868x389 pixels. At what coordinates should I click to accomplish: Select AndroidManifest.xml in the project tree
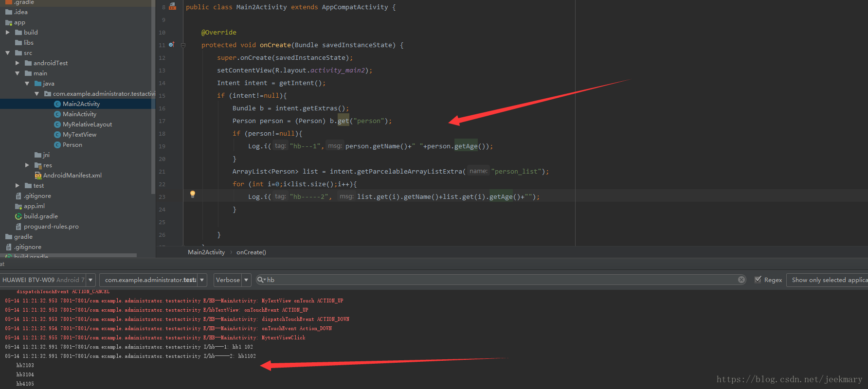(72, 176)
